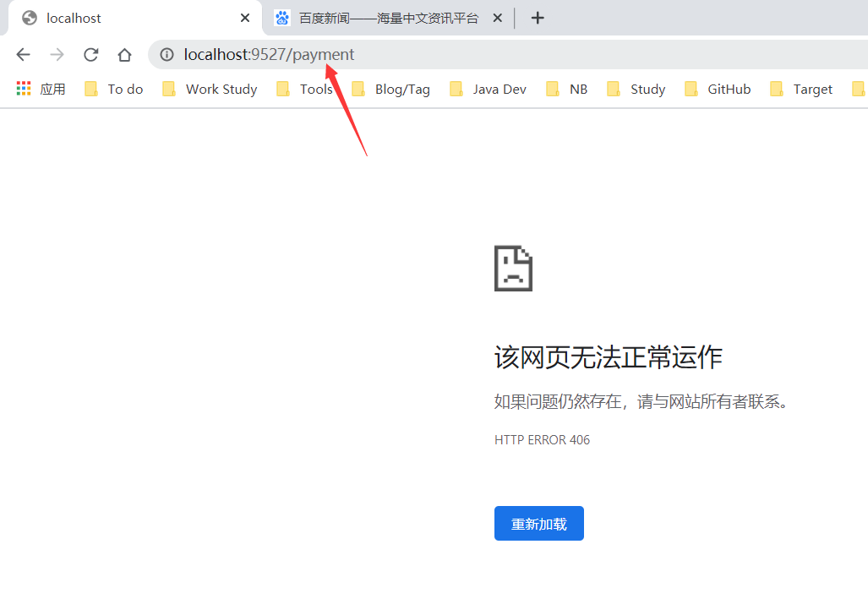Open a new tab with plus button
Screen dimensions: 868x604
coord(538,18)
